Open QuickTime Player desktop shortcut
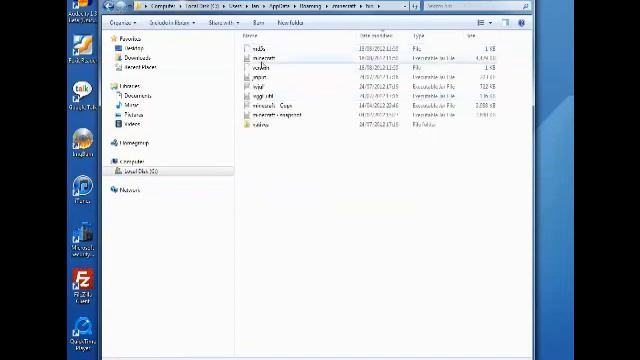The image size is (640, 360). tap(82, 333)
